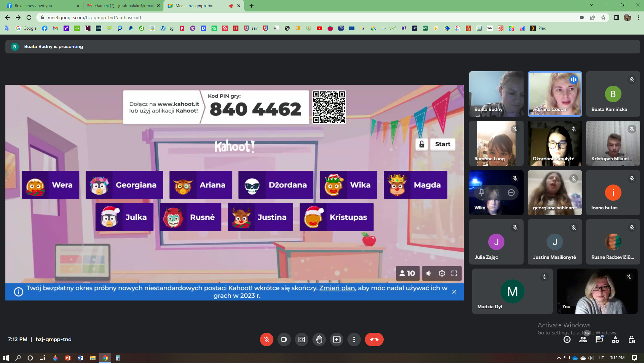This screenshot has height=363, width=644.
Task: Open Task View on taskbar
Action: tap(42, 358)
